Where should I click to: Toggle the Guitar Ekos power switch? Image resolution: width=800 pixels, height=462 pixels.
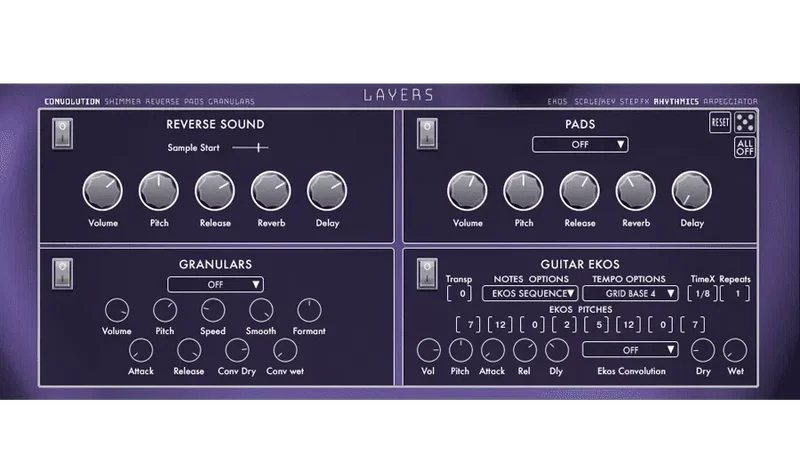pos(427,274)
